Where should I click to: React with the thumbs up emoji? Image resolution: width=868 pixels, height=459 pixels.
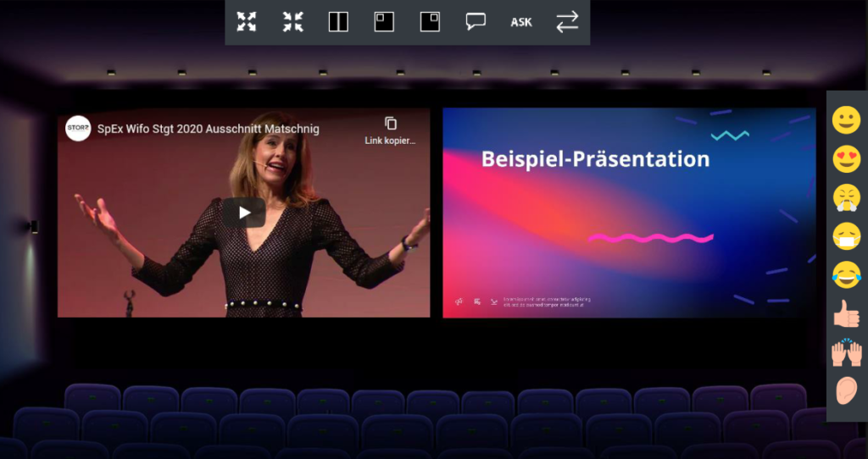click(x=846, y=313)
